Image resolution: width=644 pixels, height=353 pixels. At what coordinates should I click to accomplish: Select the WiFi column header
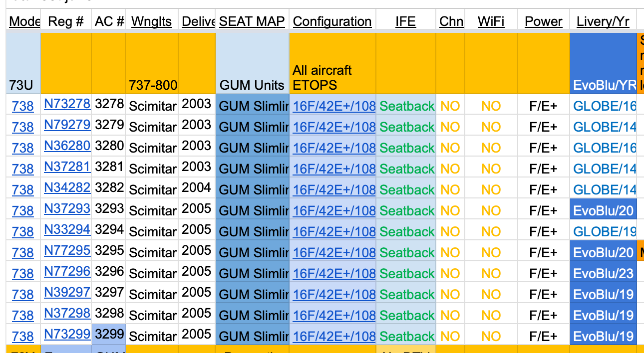pyautogui.click(x=491, y=21)
